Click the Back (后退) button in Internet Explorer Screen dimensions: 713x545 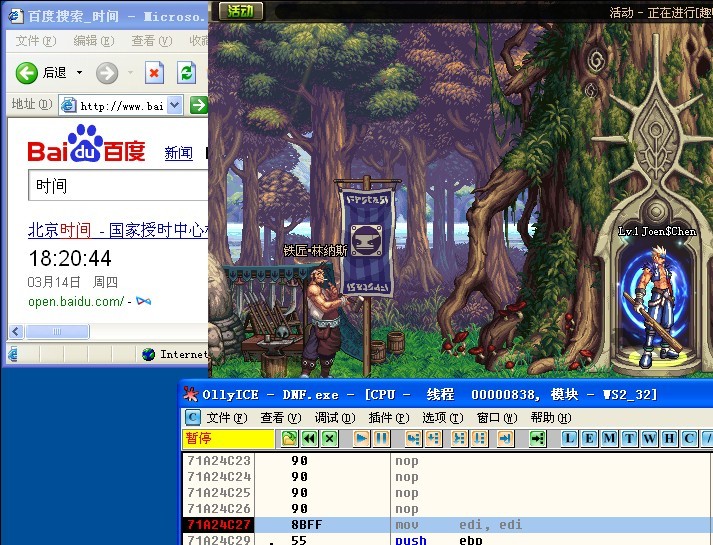pyautogui.click(x=41, y=73)
